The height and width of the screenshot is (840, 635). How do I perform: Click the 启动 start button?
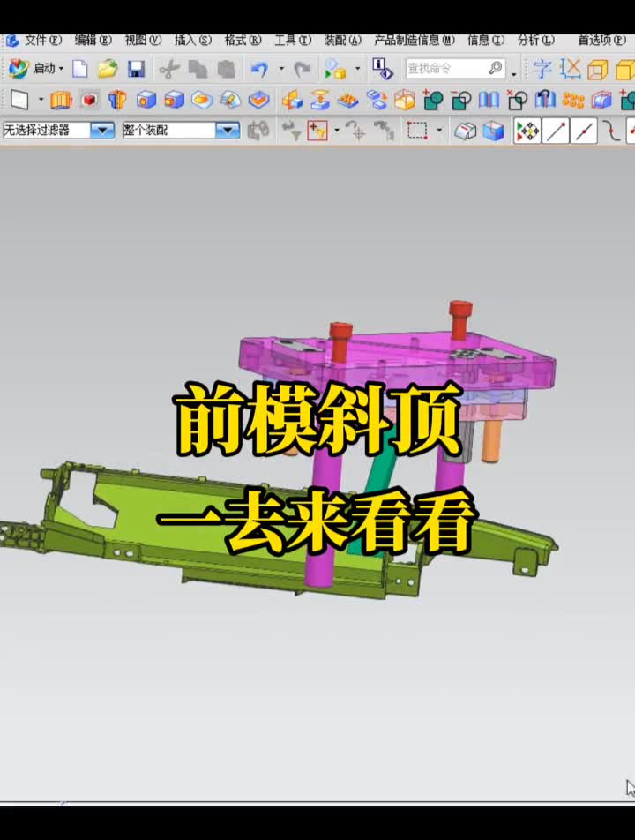(x=36, y=69)
